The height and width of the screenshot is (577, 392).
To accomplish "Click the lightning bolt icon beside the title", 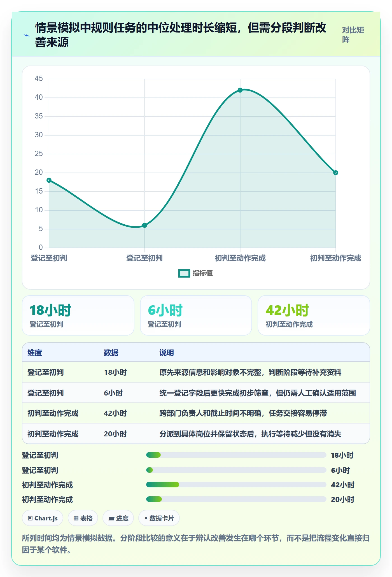I will tap(27, 35).
